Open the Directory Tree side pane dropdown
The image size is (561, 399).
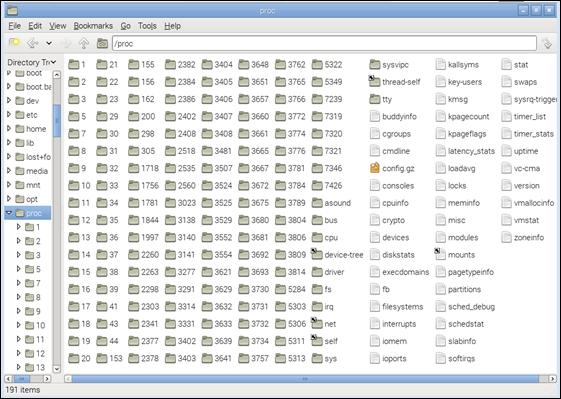31,62
